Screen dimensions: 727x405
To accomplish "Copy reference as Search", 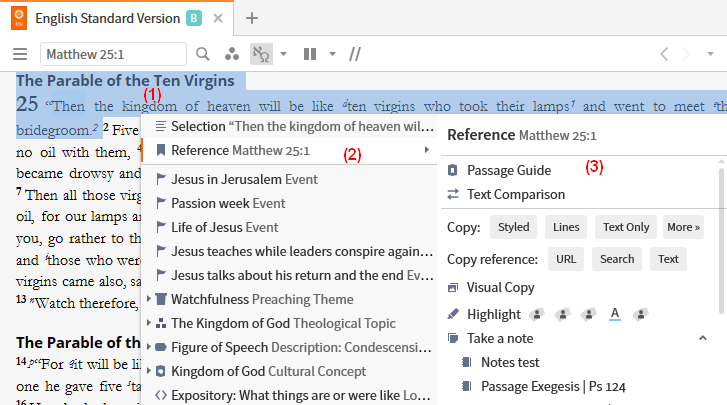I will point(617,259).
